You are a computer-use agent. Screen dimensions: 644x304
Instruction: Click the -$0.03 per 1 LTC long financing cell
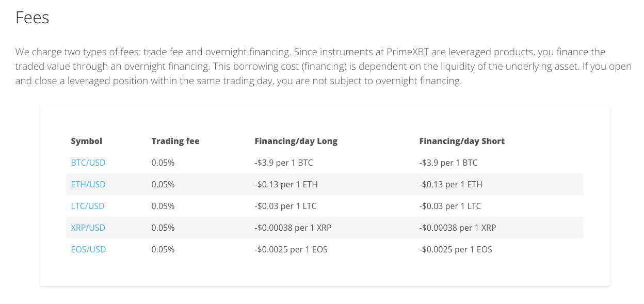click(285, 206)
